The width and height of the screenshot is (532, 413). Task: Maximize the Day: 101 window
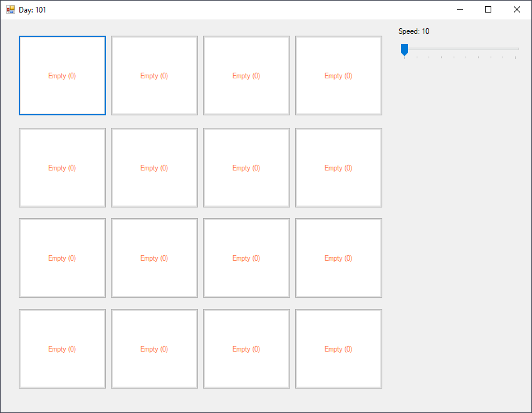point(488,9)
